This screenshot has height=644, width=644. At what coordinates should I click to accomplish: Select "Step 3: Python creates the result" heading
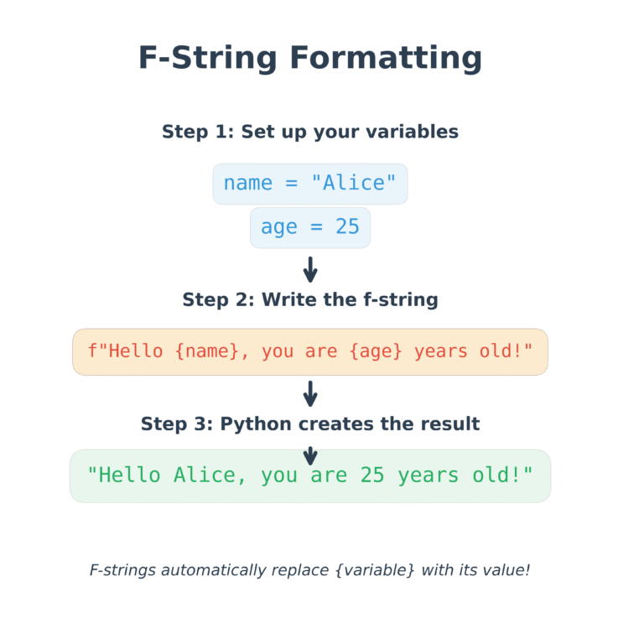coord(310,424)
